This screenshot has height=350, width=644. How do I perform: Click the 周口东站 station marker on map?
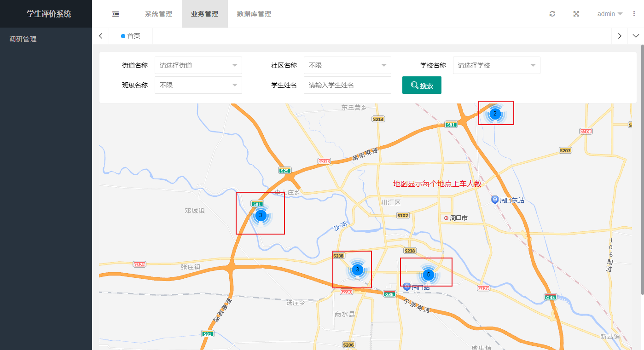click(x=495, y=200)
